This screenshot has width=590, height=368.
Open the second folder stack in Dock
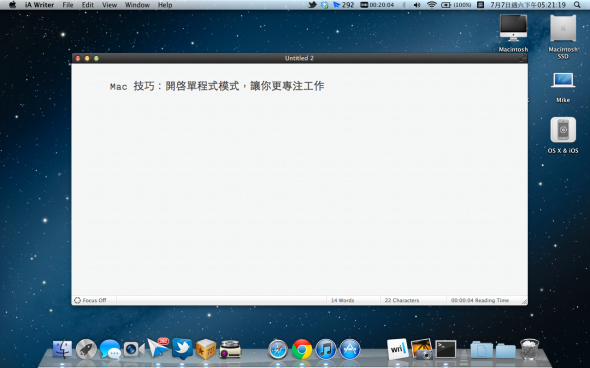(506, 350)
